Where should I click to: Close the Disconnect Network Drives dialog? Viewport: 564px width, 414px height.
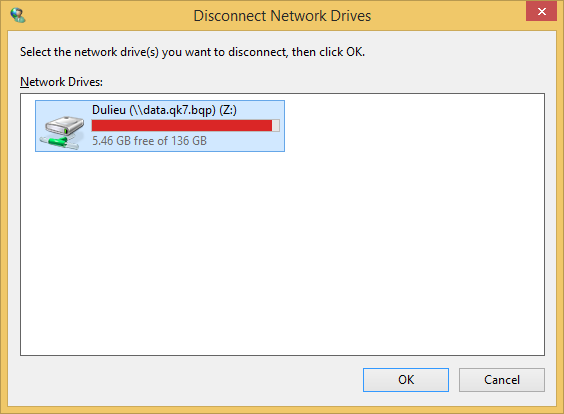click(x=541, y=12)
